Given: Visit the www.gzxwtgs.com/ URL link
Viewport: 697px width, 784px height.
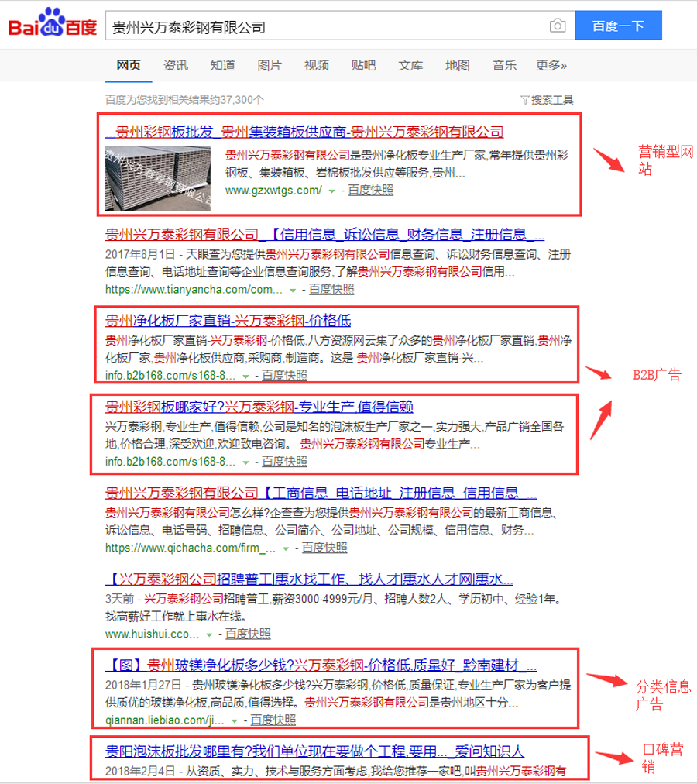Looking at the screenshot, I should coord(273,191).
